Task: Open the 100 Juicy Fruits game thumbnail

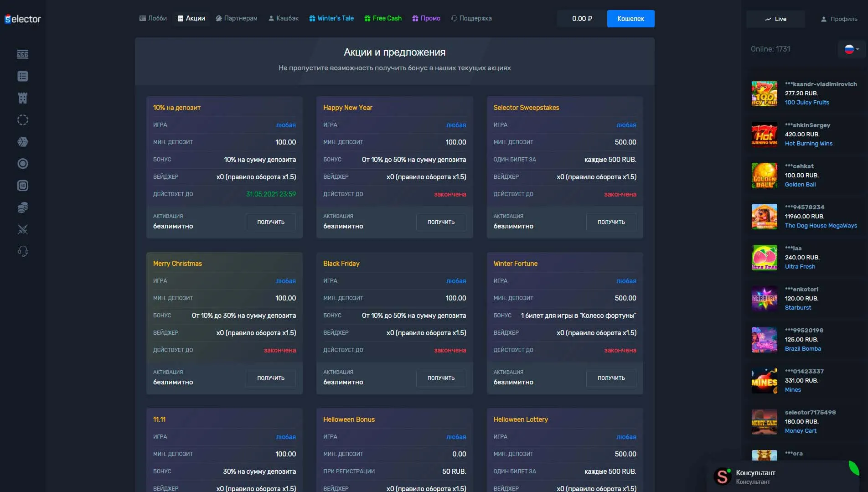Action: click(765, 93)
